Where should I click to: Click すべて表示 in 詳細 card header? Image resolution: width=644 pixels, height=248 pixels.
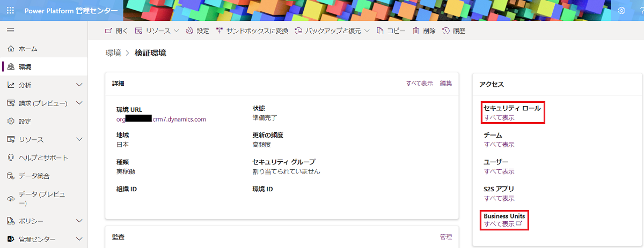[420, 84]
